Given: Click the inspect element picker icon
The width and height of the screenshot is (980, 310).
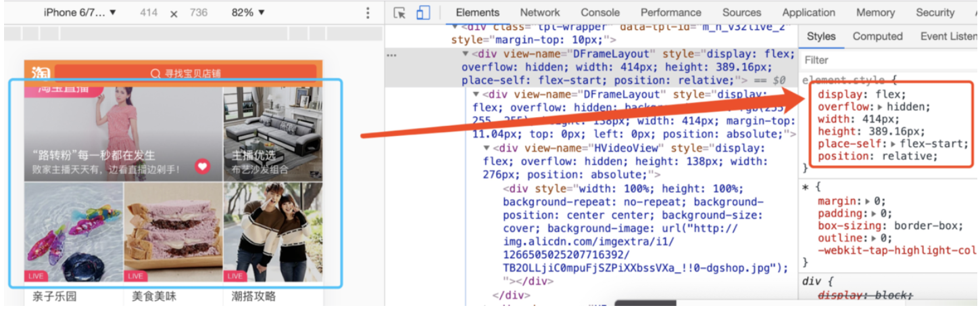Looking at the screenshot, I should click(x=399, y=13).
